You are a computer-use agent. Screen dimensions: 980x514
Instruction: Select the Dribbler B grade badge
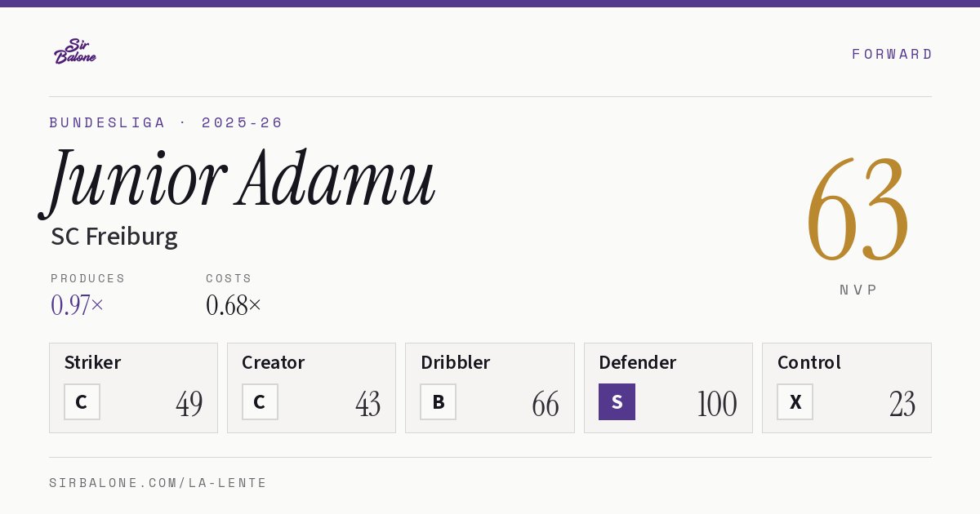[x=438, y=402]
